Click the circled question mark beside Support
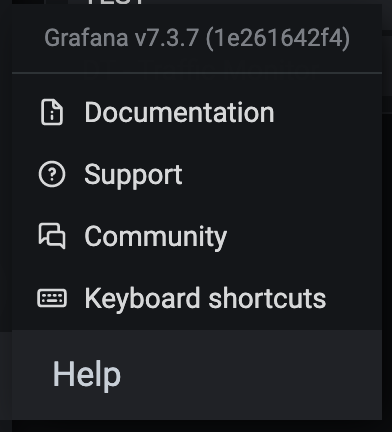392x432 pixels. pos(52,174)
